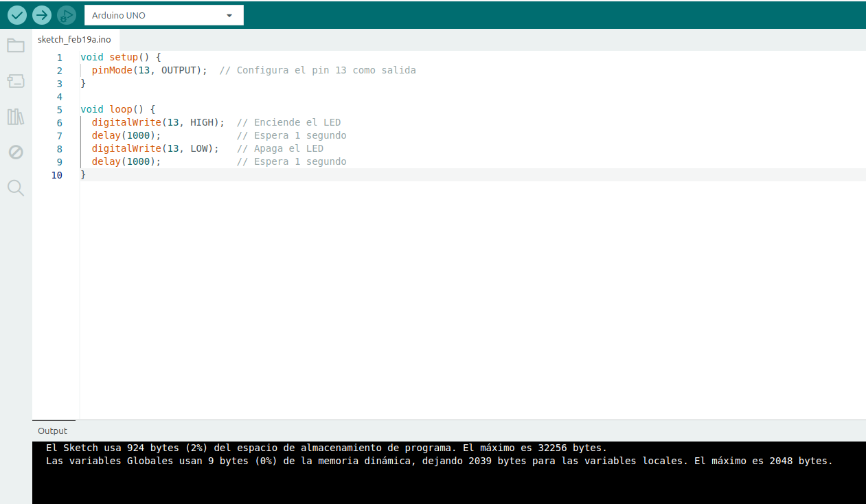Upload the sketch with the arrow button
This screenshot has height=504, width=866.
pyautogui.click(x=42, y=14)
